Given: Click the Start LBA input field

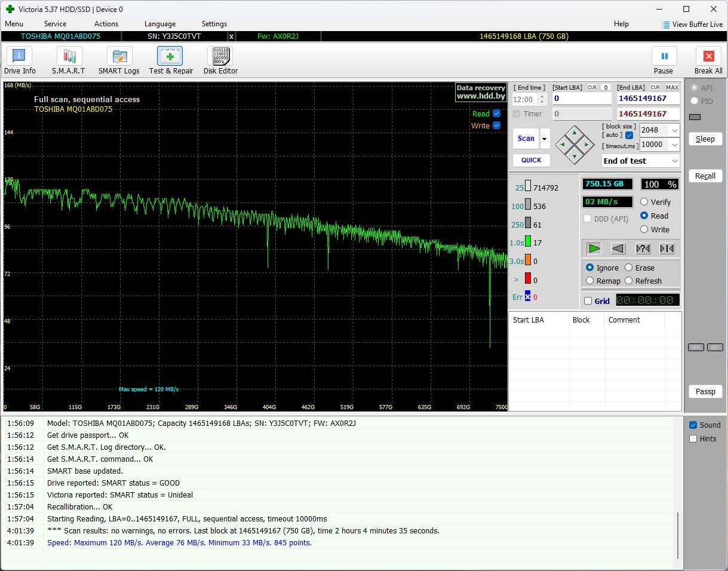Looking at the screenshot, I should click(582, 99).
